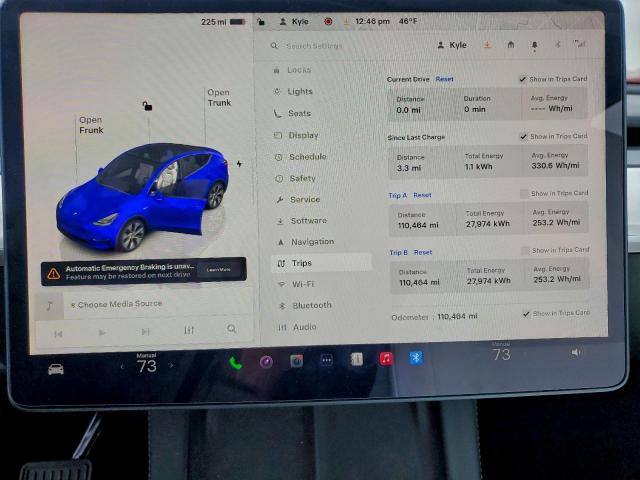The height and width of the screenshot is (480, 640).
Task: Open the purple camera app icon
Action: (x=266, y=362)
